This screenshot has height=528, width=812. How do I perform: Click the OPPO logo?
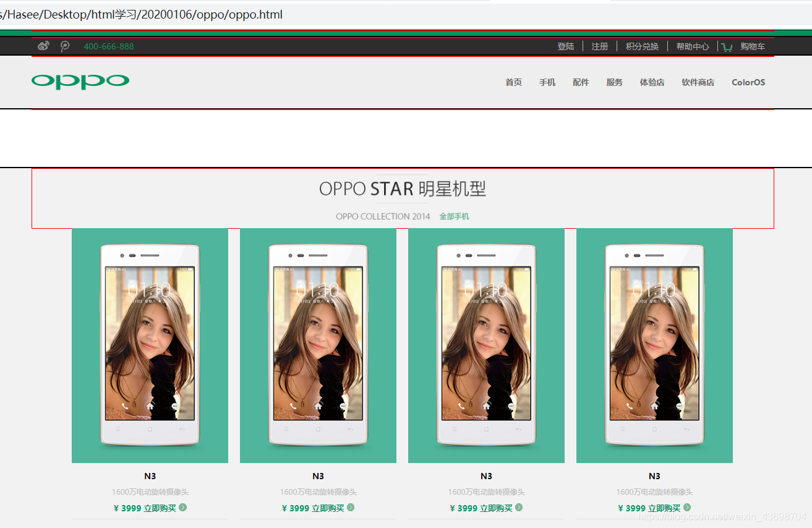[80, 82]
